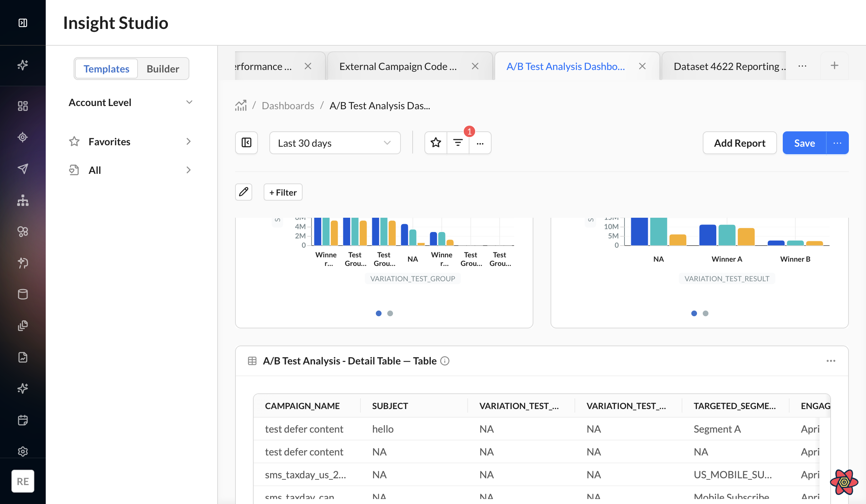866x504 pixels.
Task: Open the settings gear in the sidebar
Action: click(x=23, y=451)
